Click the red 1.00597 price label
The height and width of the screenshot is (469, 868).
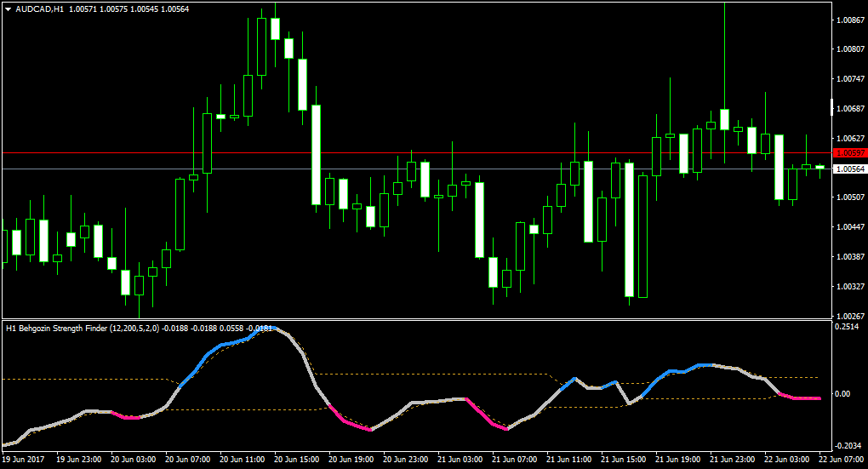(x=850, y=153)
